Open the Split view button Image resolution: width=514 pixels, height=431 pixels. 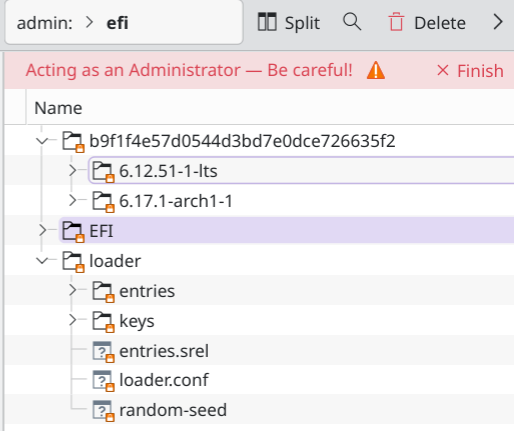(289, 23)
